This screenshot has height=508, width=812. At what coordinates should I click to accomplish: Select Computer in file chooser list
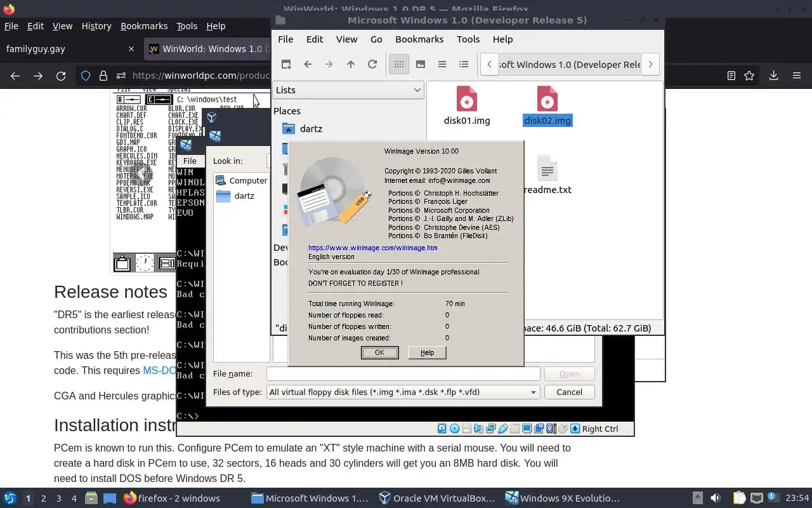pyautogui.click(x=242, y=180)
